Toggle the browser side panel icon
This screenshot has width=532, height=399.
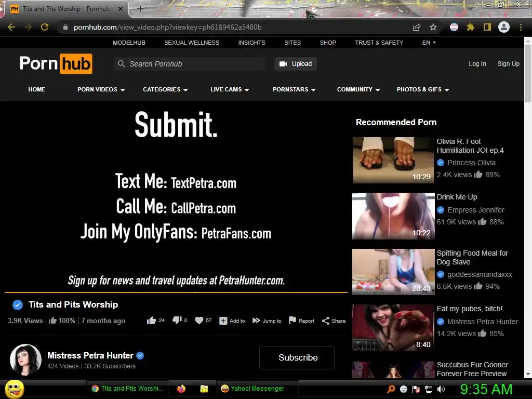click(x=487, y=27)
